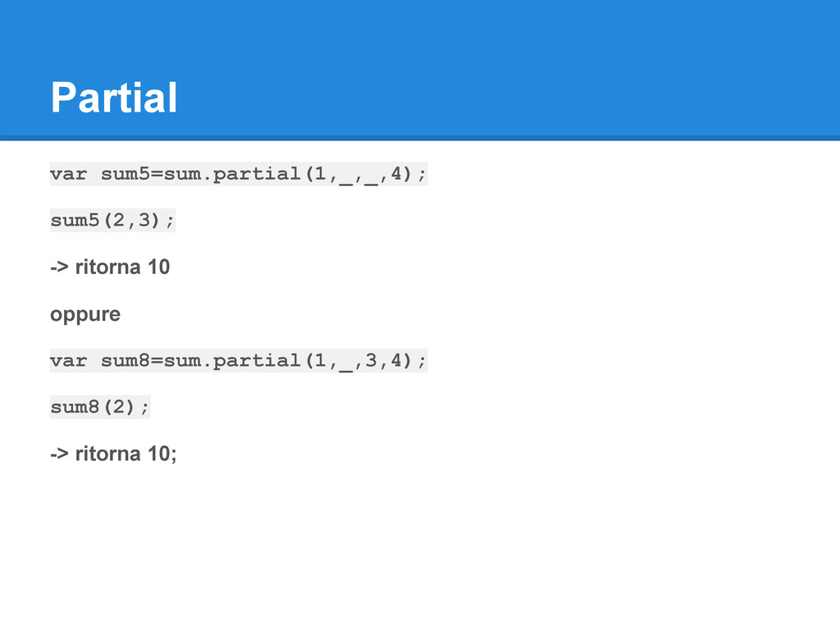
Task: Click "partial" in the sum8 declaration line
Action: pos(257,361)
